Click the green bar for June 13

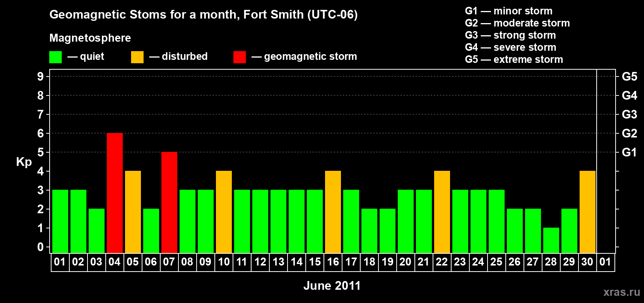278,221
